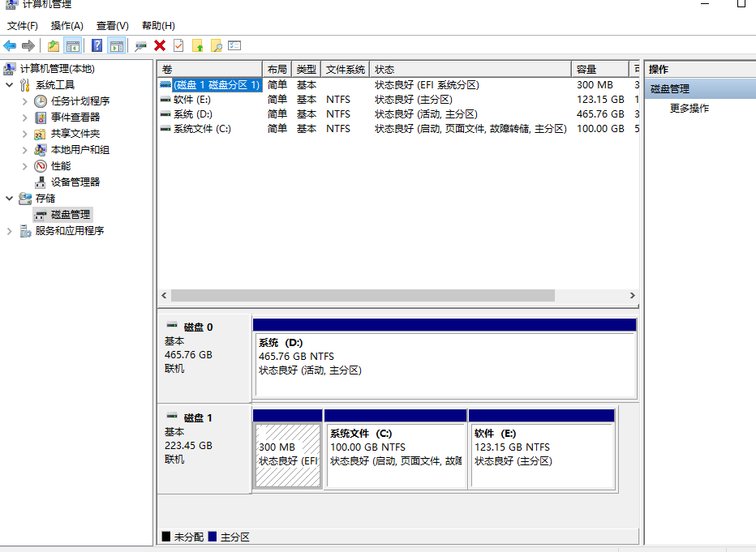Toggle the action pane visibility
Viewport: 756px width, 552px height.
pyautogui.click(x=116, y=45)
